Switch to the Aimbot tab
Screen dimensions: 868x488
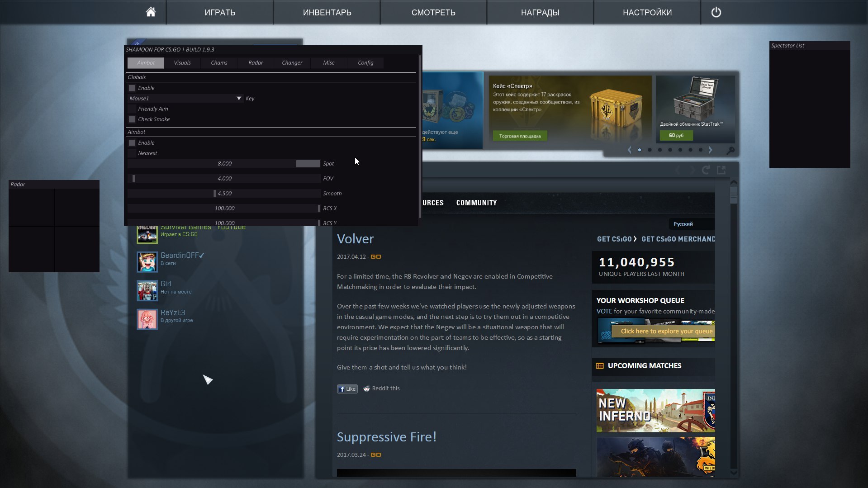146,63
